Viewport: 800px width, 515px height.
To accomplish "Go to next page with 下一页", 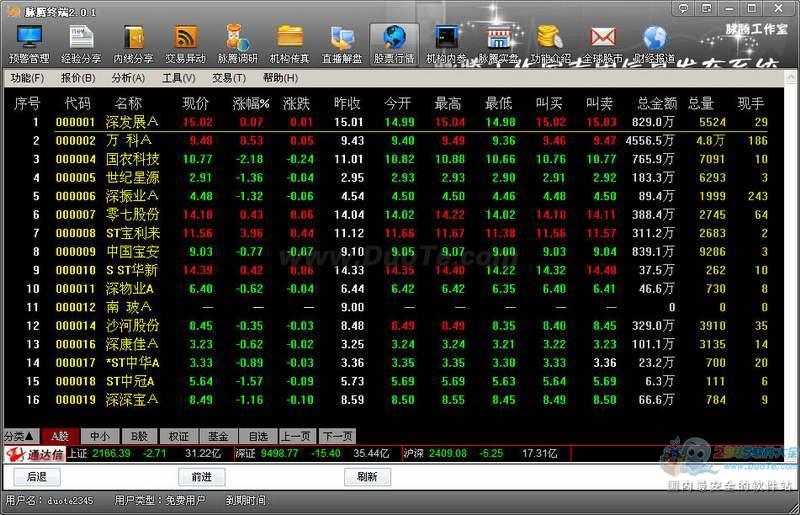I will coord(337,436).
